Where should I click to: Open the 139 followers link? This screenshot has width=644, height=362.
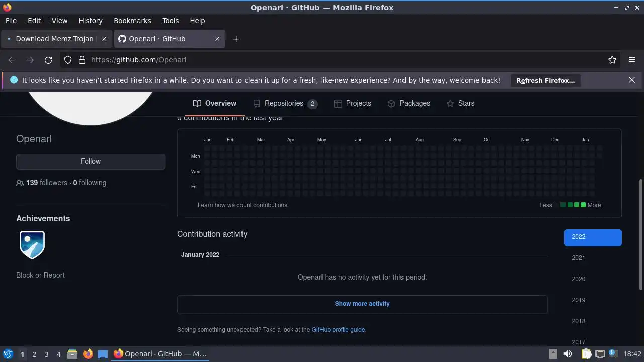[x=47, y=183]
